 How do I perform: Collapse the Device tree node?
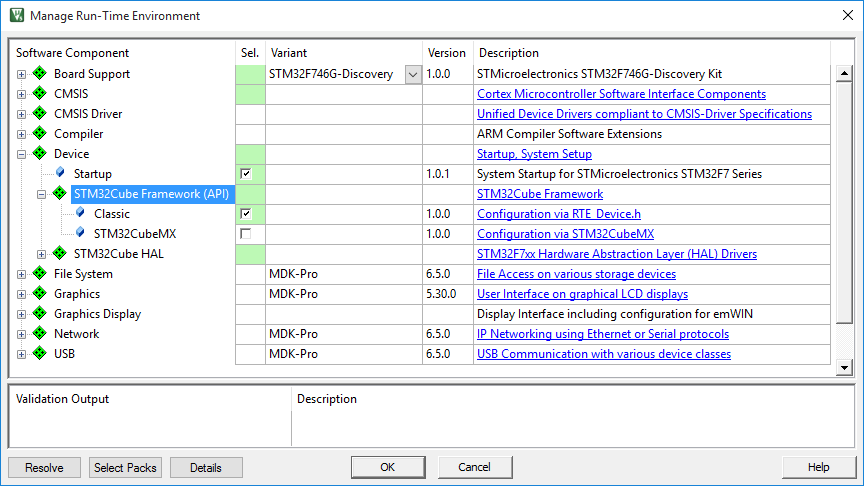coord(21,154)
